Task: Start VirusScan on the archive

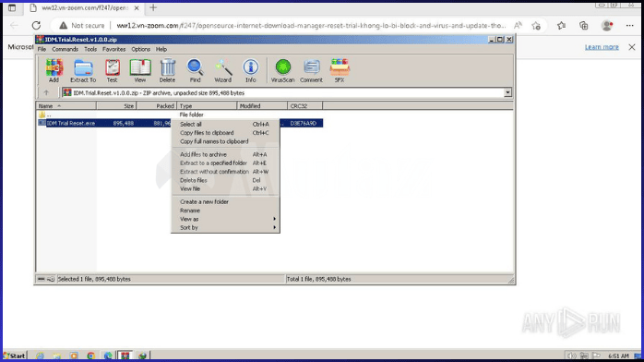Action: pyautogui.click(x=282, y=71)
